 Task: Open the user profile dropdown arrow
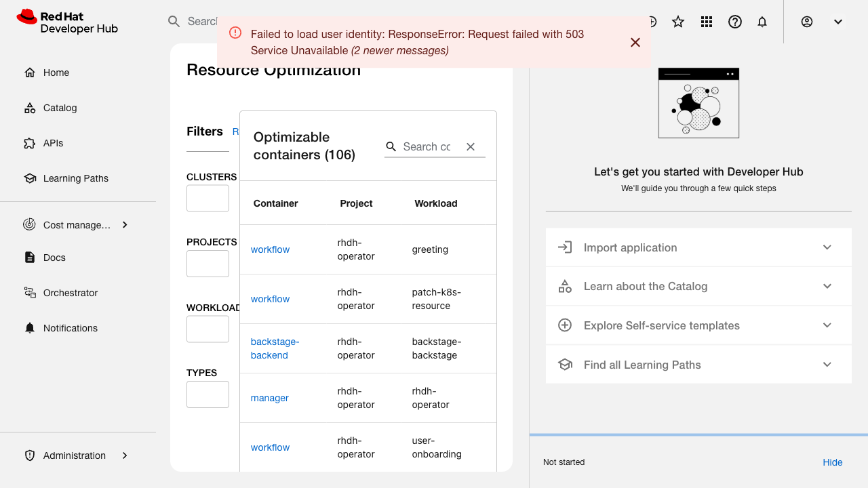(x=838, y=22)
